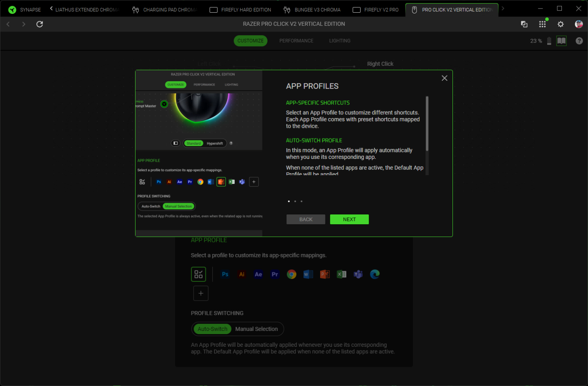The image size is (588, 386).
Task: Add a new app profile with plus button
Action: pos(201,293)
